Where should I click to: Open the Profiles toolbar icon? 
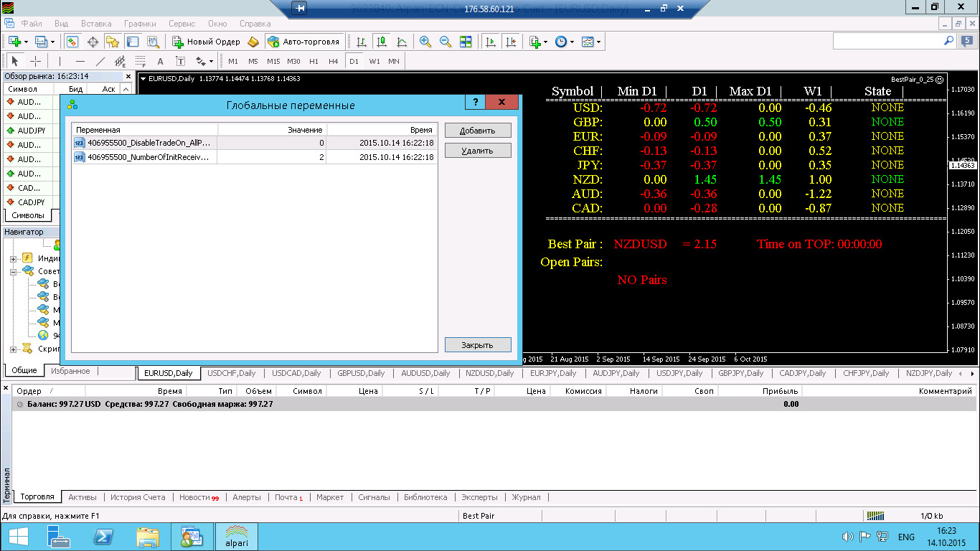click(41, 42)
